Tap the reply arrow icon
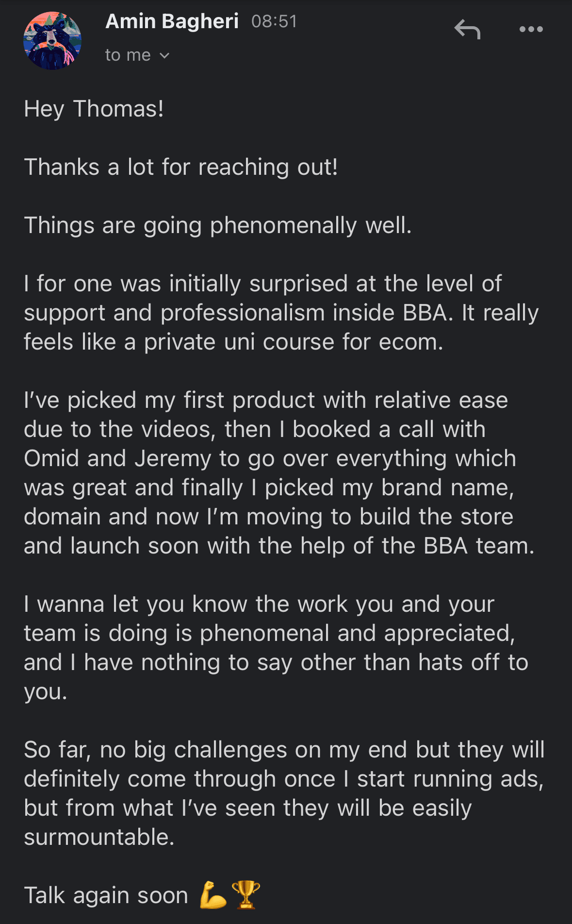The height and width of the screenshot is (924, 572). click(467, 29)
